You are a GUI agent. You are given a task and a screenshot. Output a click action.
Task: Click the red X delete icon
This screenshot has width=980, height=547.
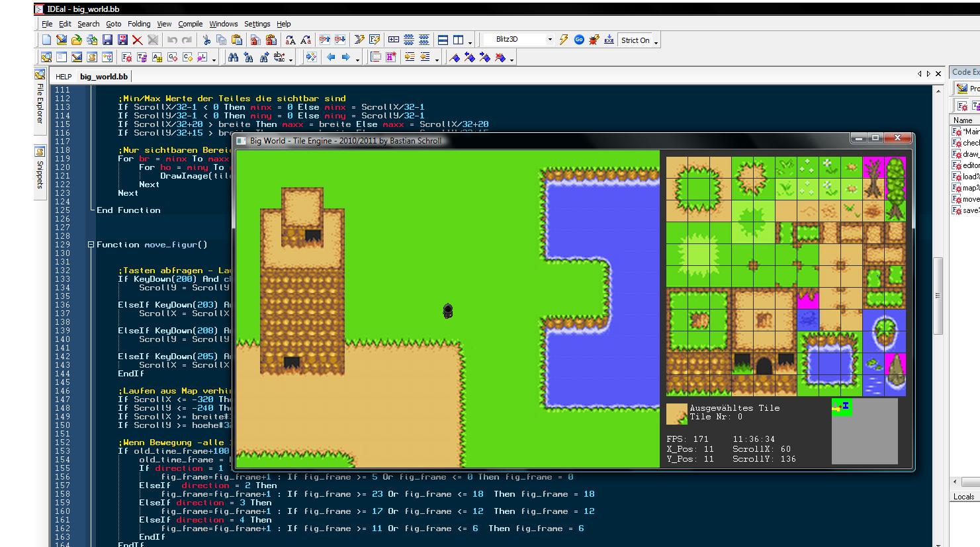(x=138, y=40)
